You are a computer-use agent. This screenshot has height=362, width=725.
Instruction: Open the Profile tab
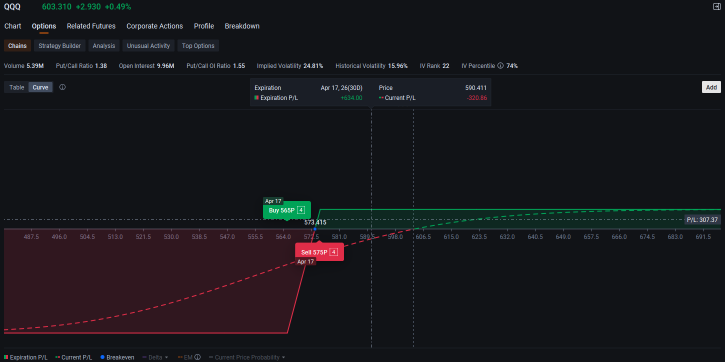tap(204, 26)
